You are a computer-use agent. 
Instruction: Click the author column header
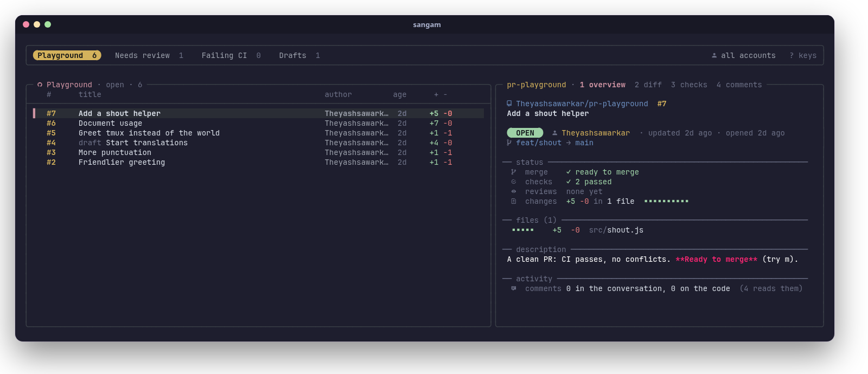point(338,94)
